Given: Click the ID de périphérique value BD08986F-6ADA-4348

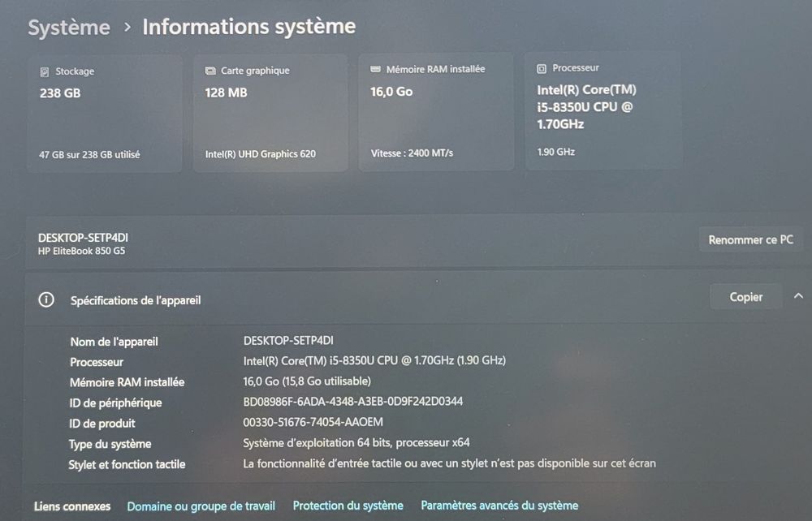Looking at the screenshot, I should tap(353, 402).
